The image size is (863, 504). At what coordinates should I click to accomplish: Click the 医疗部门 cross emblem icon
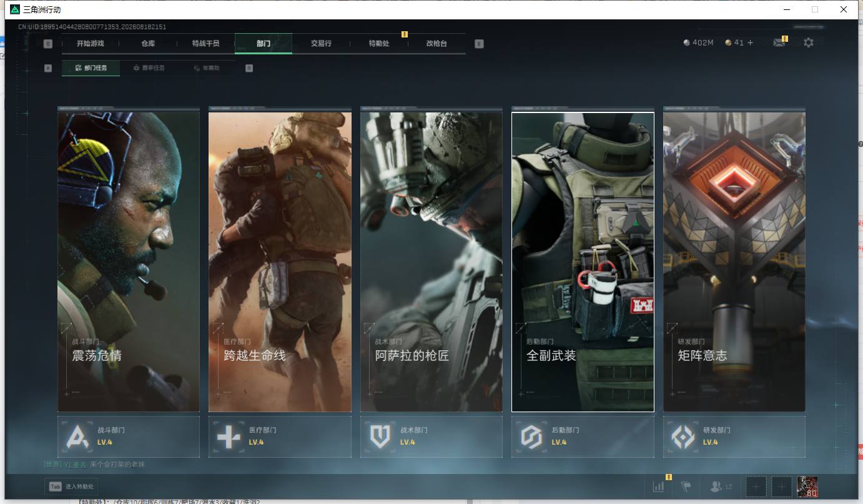pyautogui.click(x=229, y=437)
